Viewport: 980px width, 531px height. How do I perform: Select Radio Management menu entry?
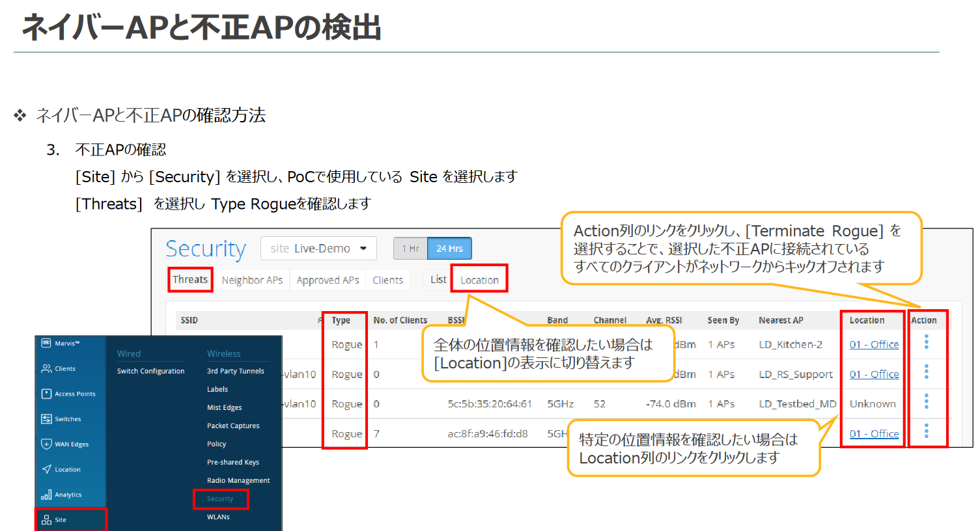(x=238, y=480)
